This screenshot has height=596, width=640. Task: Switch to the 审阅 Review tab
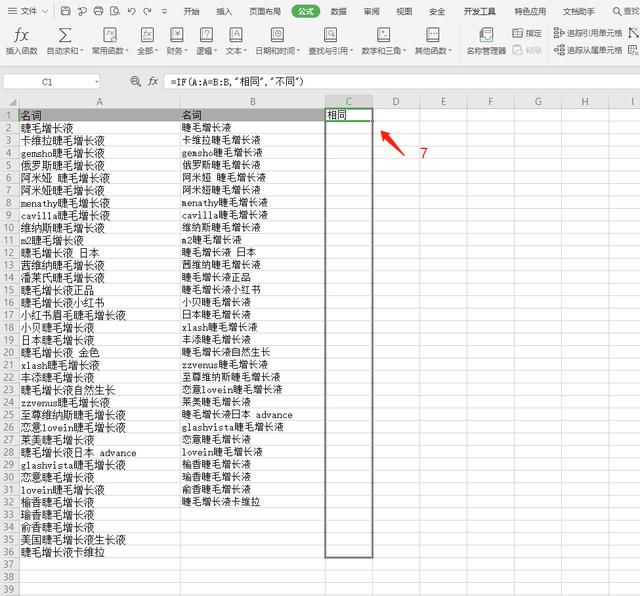pyautogui.click(x=371, y=11)
